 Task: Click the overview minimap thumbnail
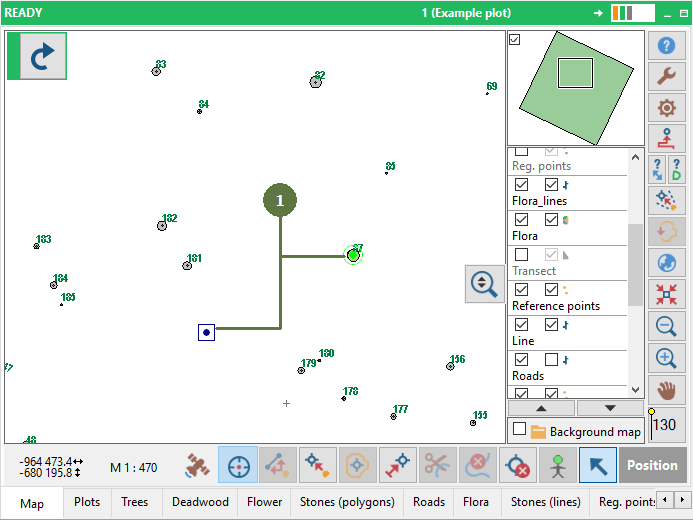[576, 88]
